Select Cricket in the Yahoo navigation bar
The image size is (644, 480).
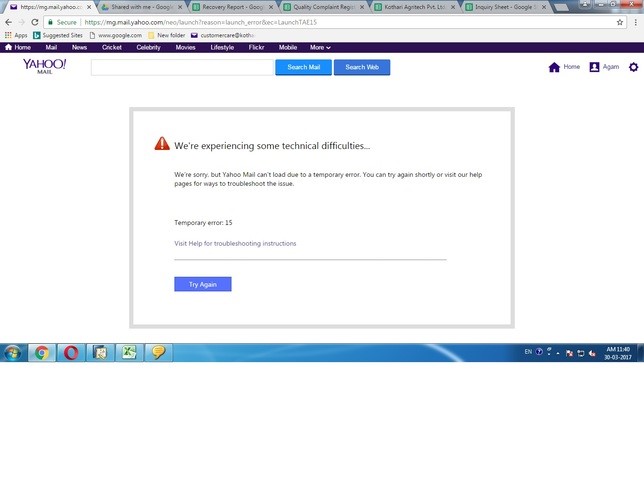[x=112, y=47]
